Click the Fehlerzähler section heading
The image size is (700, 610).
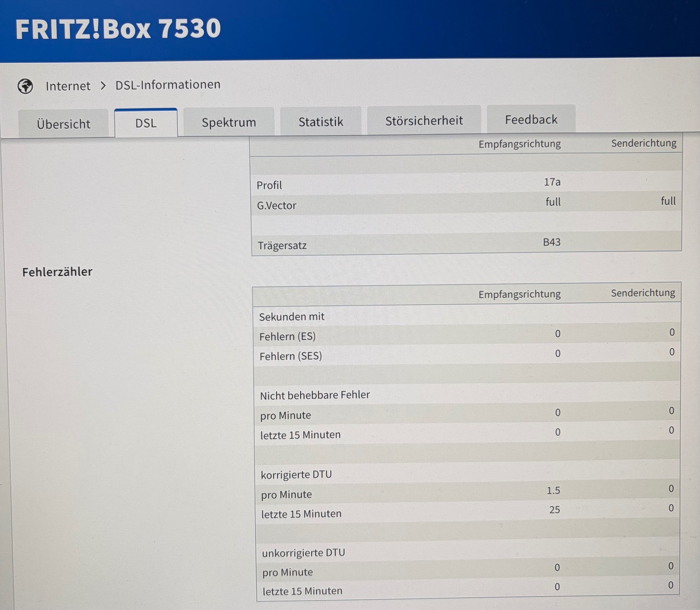point(57,271)
